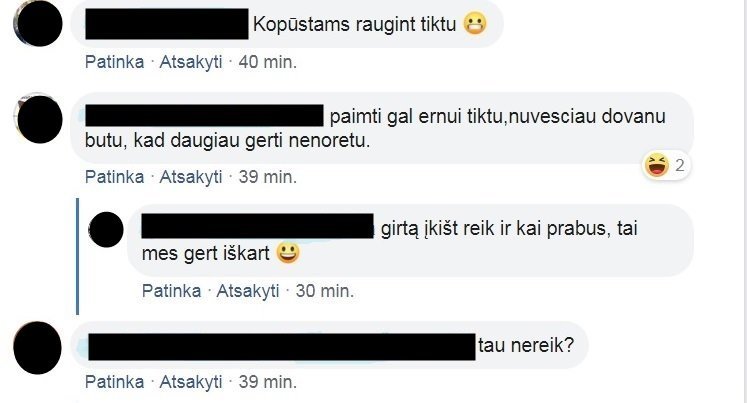Screen dimensions: 747x403
Task: Open profile picture of 'Kopūstams raugint tiktu' commenter
Action: (38, 23)
